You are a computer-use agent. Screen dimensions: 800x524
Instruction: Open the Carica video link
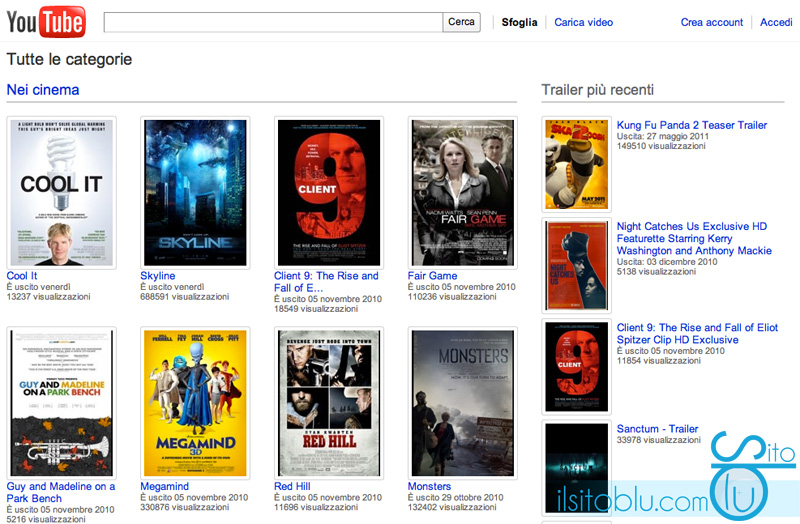(x=584, y=22)
